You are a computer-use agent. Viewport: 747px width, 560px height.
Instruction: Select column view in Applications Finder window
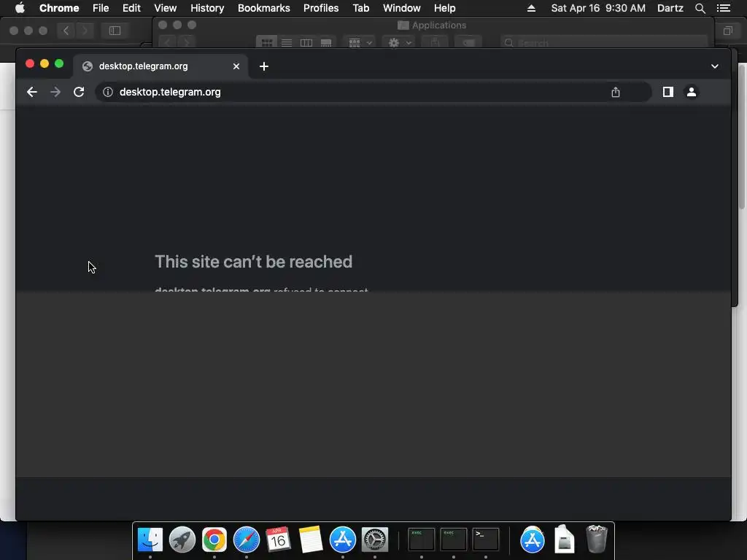pyautogui.click(x=306, y=43)
